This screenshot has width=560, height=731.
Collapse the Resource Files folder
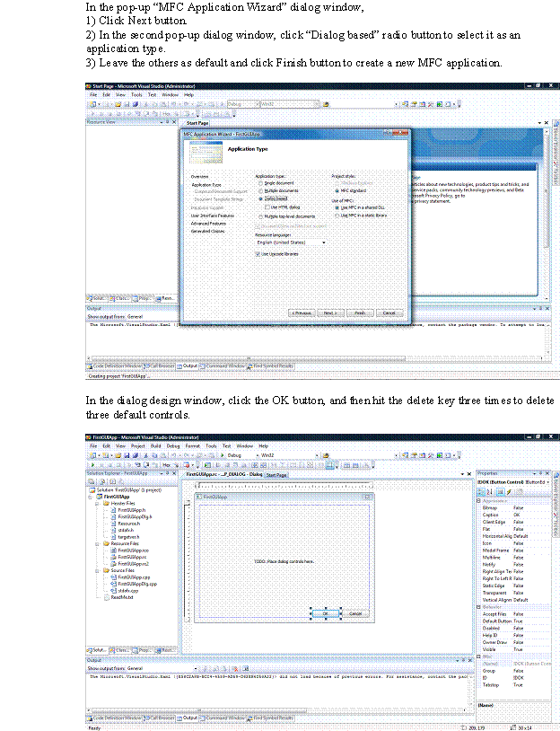97,543
